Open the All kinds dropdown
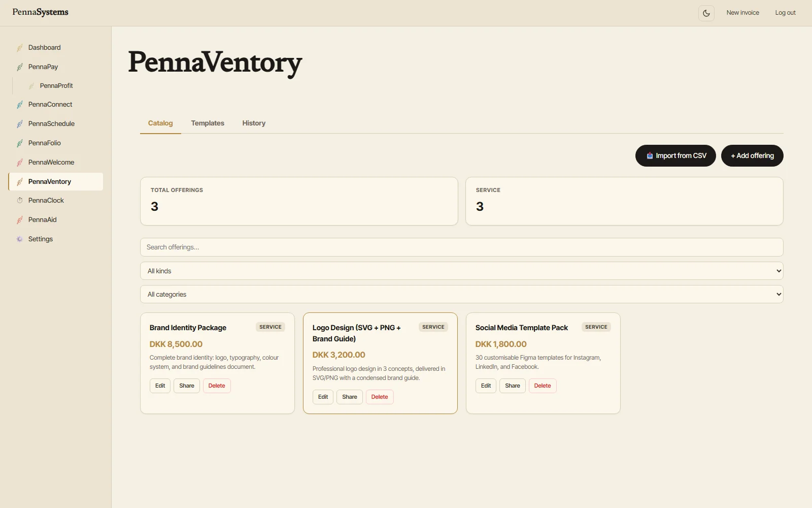This screenshot has height=508, width=812. (462, 271)
